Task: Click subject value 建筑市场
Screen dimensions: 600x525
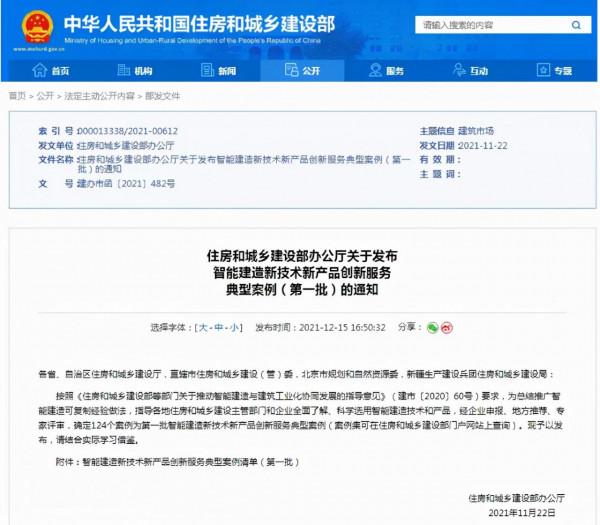Action: point(476,131)
